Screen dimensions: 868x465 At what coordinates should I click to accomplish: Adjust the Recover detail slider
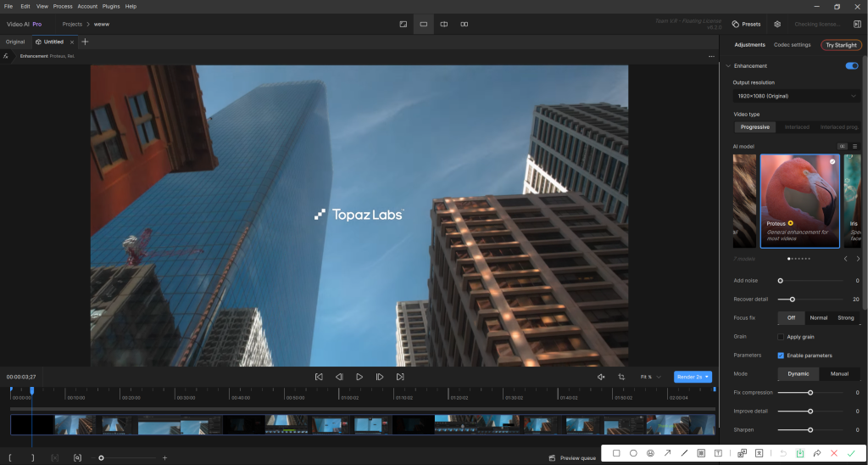tap(810, 300)
